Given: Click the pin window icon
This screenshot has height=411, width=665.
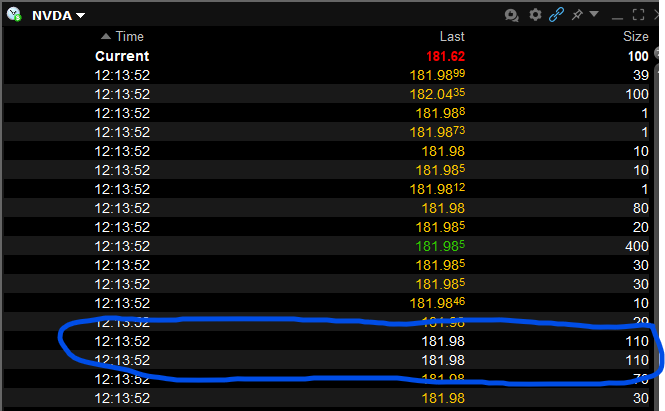Looking at the screenshot, I should (x=576, y=15).
